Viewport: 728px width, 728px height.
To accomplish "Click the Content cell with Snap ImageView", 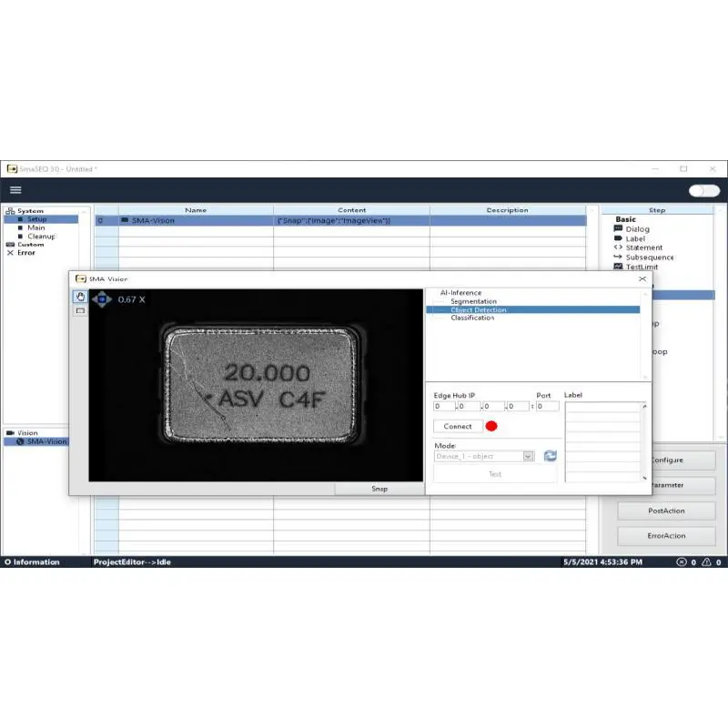I will pyautogui.click(x=351, y=220).
